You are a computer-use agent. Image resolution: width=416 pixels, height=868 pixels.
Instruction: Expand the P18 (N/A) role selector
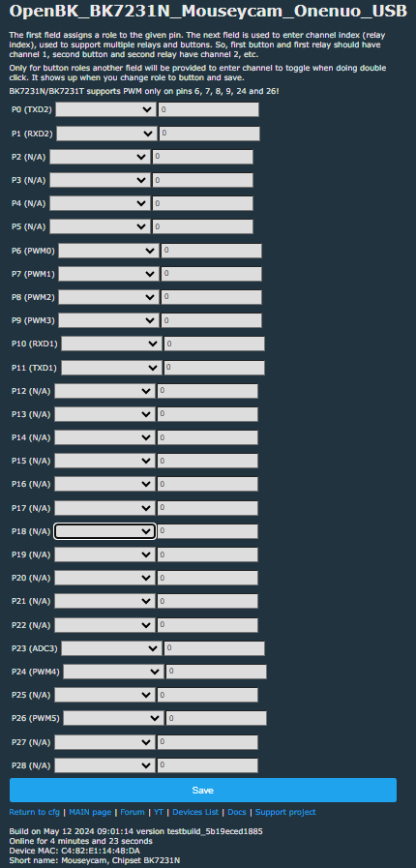(104, 531)
